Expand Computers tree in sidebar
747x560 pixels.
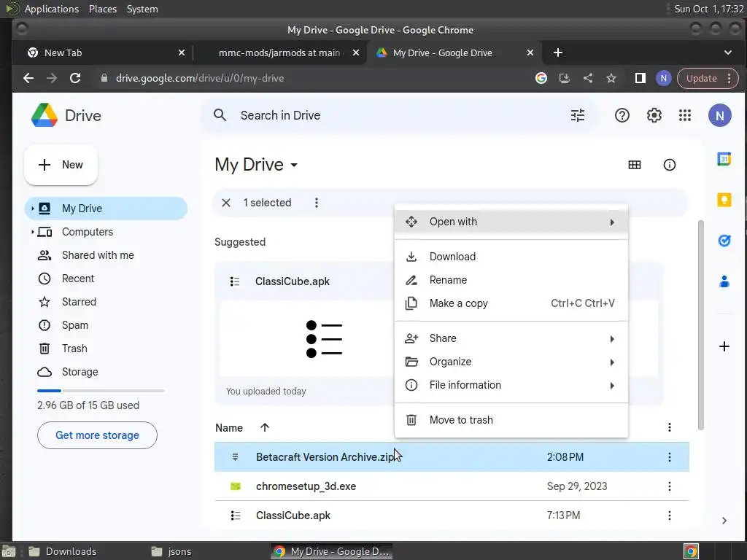pyautogui.click(x=32, y=232)
